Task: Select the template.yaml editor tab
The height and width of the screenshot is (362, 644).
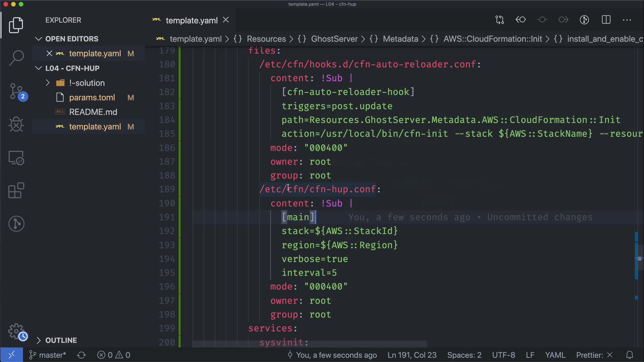Action: pos(192,20)
